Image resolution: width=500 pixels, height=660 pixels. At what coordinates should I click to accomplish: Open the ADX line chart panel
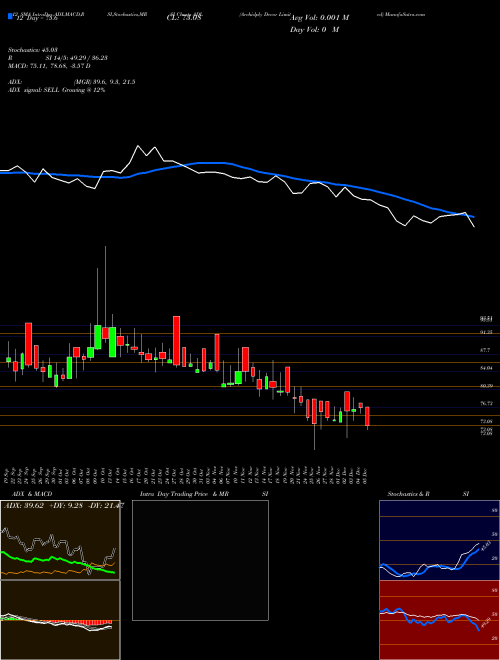point(60,540)
